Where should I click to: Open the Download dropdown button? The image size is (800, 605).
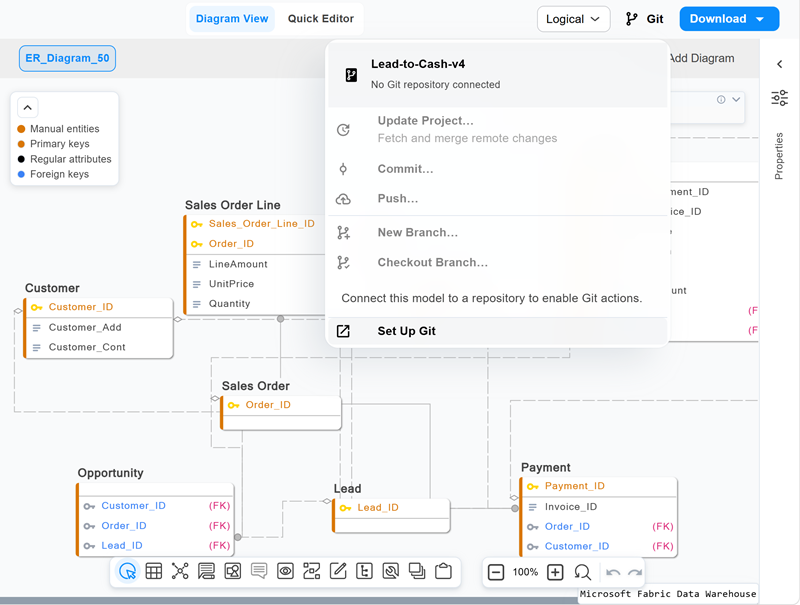729,19
